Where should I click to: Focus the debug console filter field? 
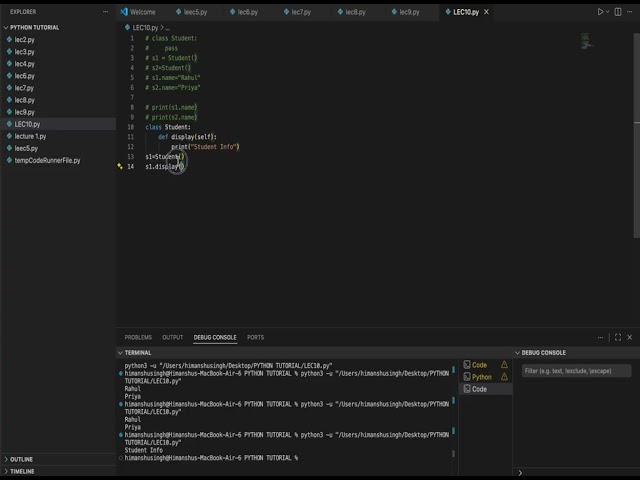576,371
